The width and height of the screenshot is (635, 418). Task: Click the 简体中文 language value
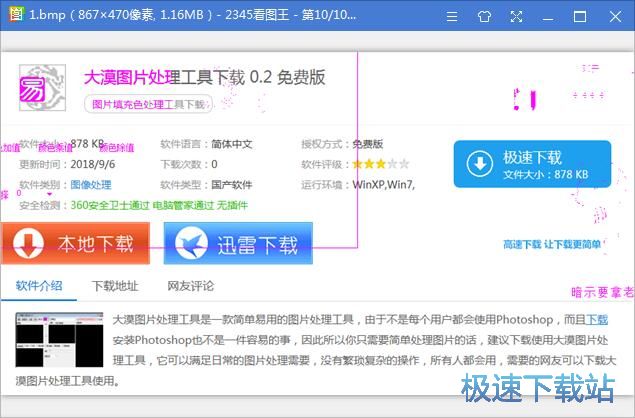(x=232, y=144)
